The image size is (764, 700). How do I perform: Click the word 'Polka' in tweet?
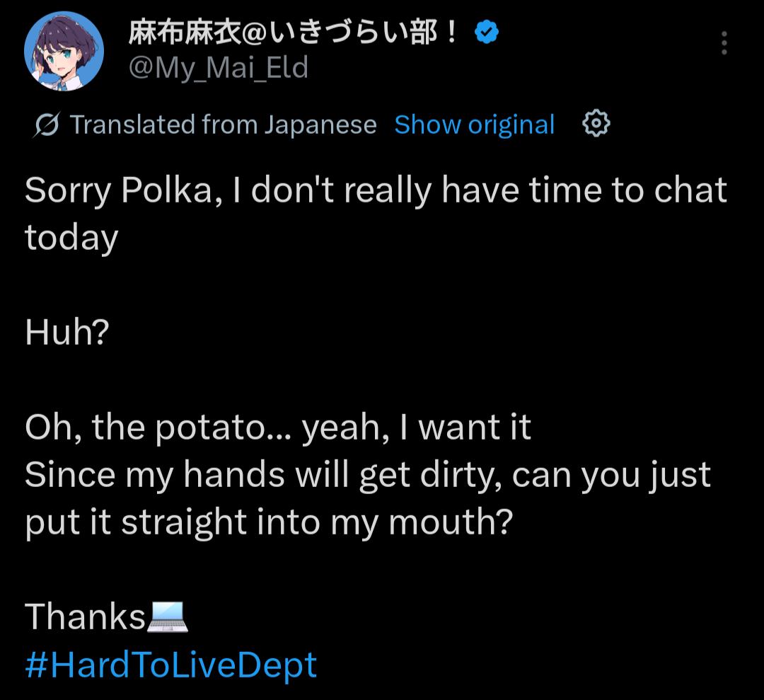pos(168,190)
